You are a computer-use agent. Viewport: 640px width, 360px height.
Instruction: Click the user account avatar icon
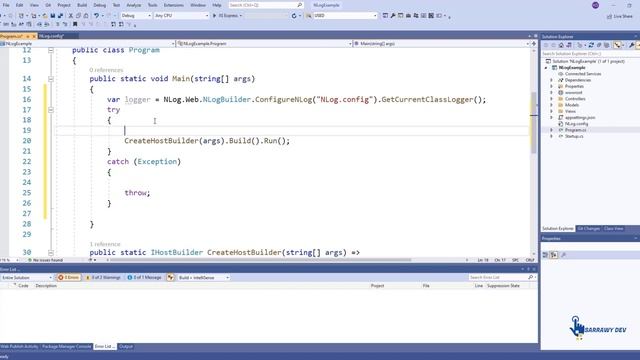(596, 5)
